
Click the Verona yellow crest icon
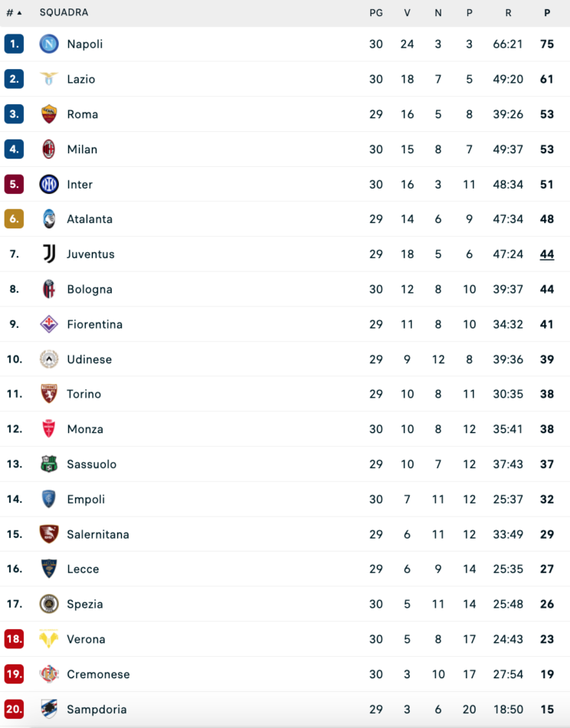(49, 639)
